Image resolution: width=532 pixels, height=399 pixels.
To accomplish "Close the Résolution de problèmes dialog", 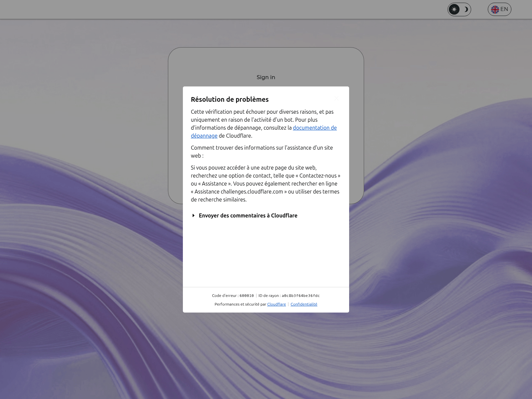I will click(x=336, y=98).
